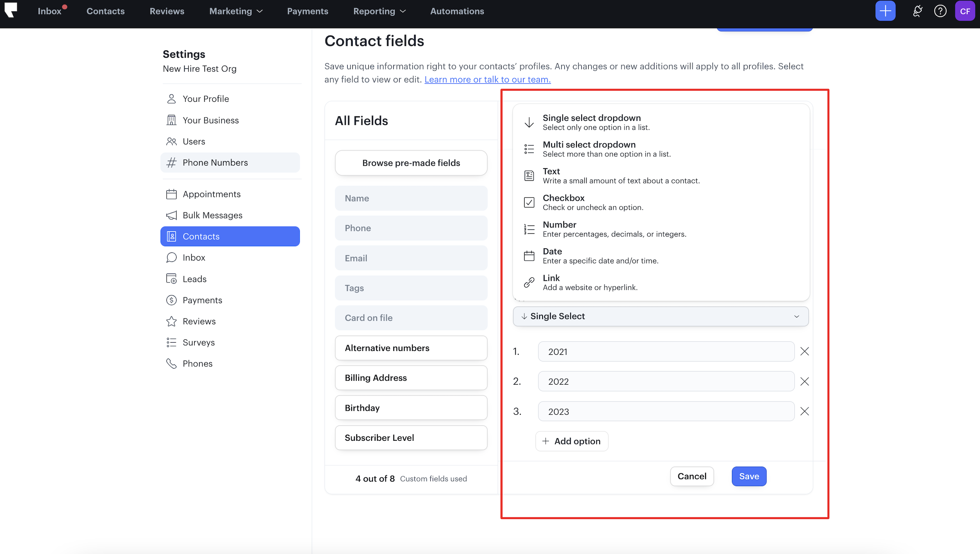This screenshot has height=554, width=980.
Task: Click the 2021 option input field
Action: coord(665,352)
